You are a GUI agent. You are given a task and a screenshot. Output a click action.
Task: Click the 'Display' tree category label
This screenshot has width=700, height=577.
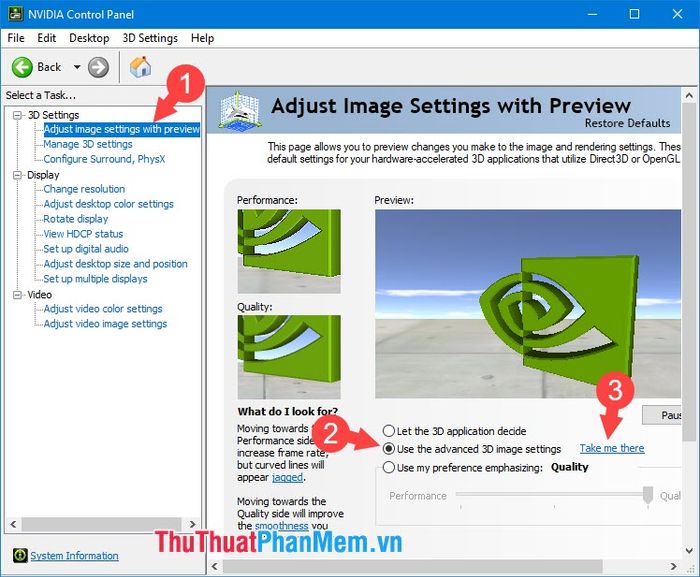tap(43, 175)
